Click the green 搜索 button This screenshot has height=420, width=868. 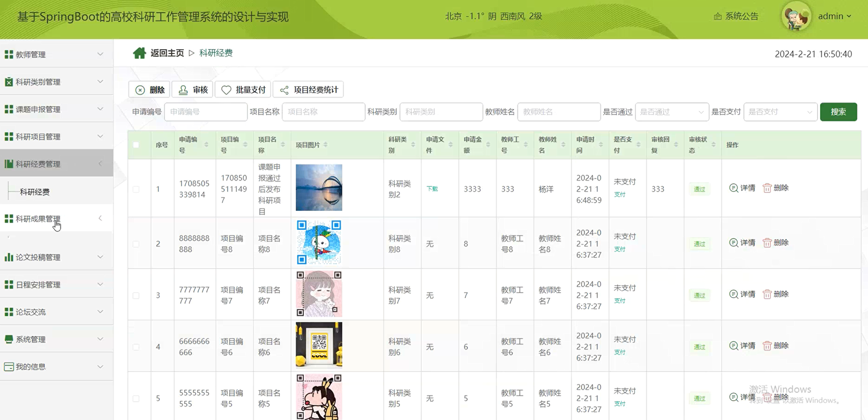tap(838, 112)
